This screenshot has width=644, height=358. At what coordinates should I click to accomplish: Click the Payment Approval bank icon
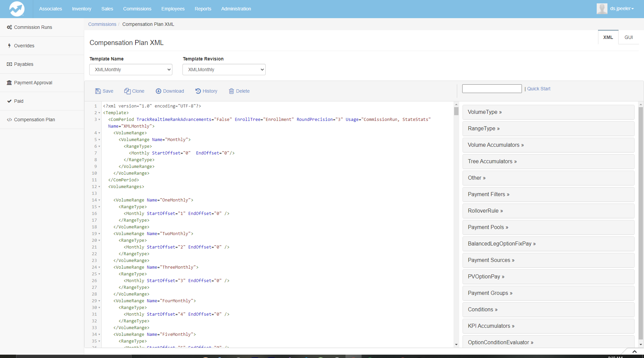tap(9, 83)
